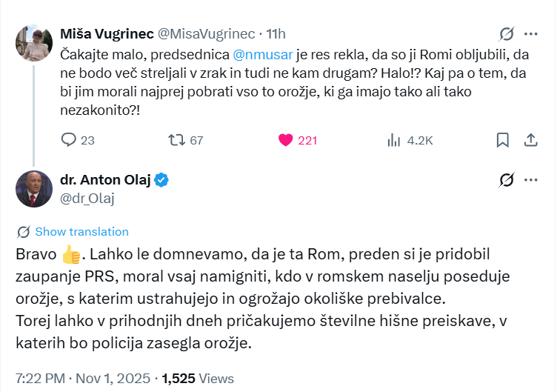This screenshot has height=392, width=560.
Task: Open more options on Anton Olaj's tweet
Action: (x=531, y=180)
